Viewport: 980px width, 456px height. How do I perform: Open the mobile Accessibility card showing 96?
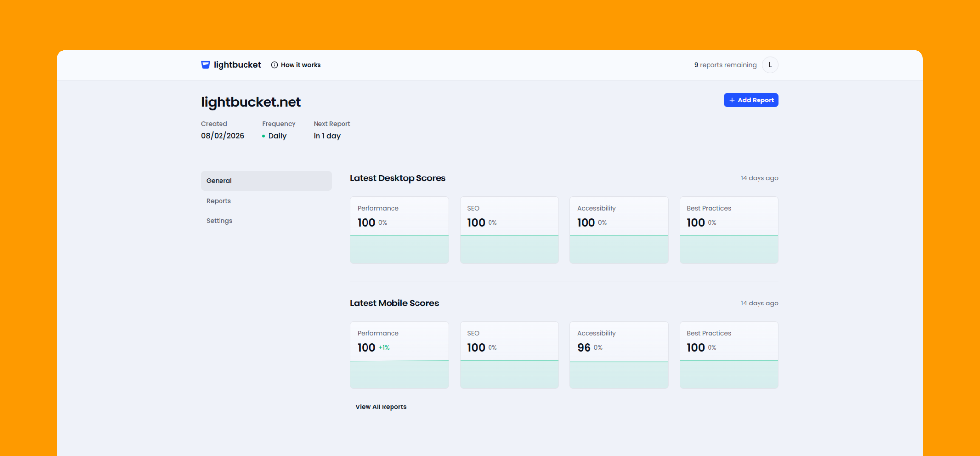(x=619, y=355)
